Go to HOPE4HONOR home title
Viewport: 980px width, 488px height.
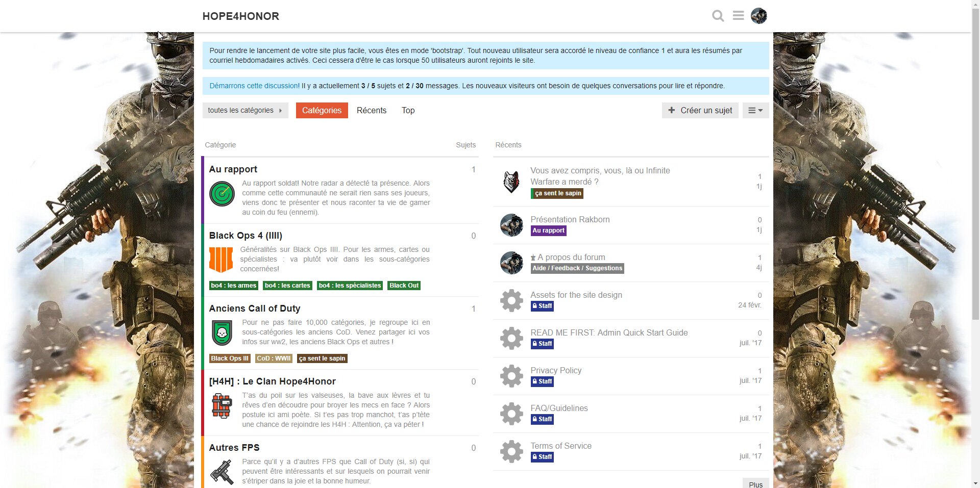(240, 16)
